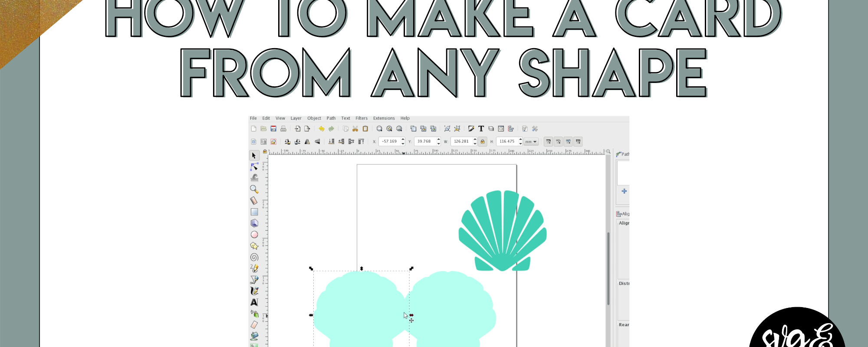This screenshot has width=868, height=347.
Task: Select the Selector arrow tool
Action: point(254,155)
